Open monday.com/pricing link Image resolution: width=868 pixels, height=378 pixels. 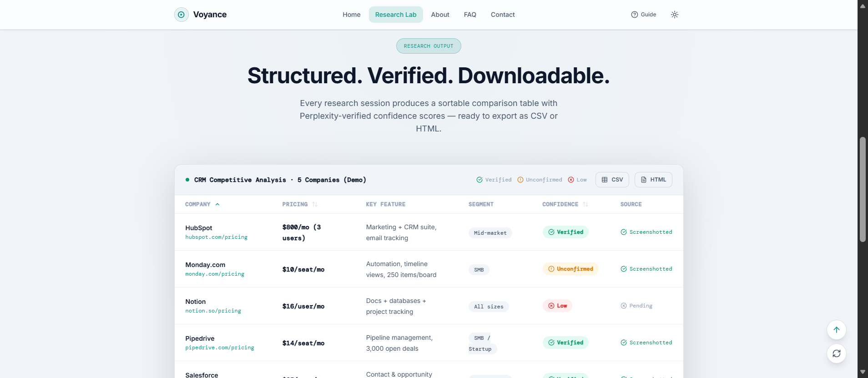pyautogui.click(x=215, y=274)
